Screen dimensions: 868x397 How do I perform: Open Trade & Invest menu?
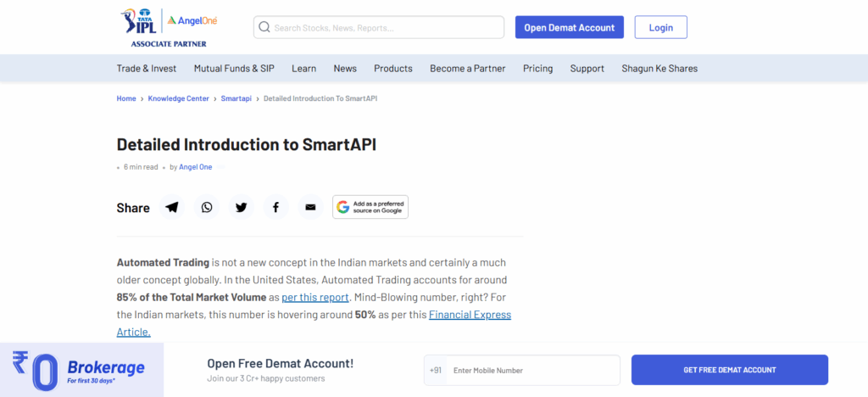tap(146, 69)
